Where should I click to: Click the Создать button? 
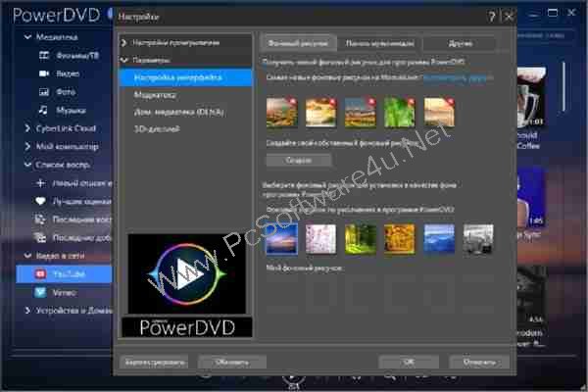(x=299, y=161)
